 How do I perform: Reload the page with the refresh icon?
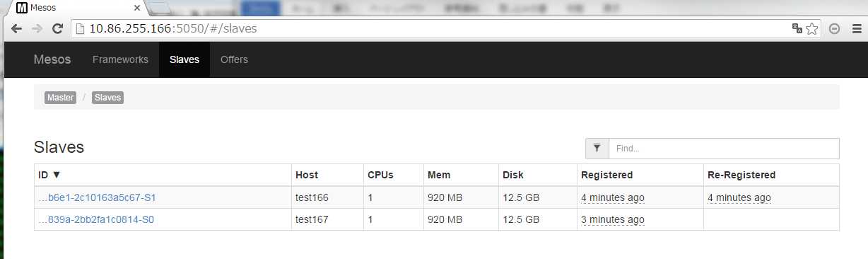tap(58, 29)
